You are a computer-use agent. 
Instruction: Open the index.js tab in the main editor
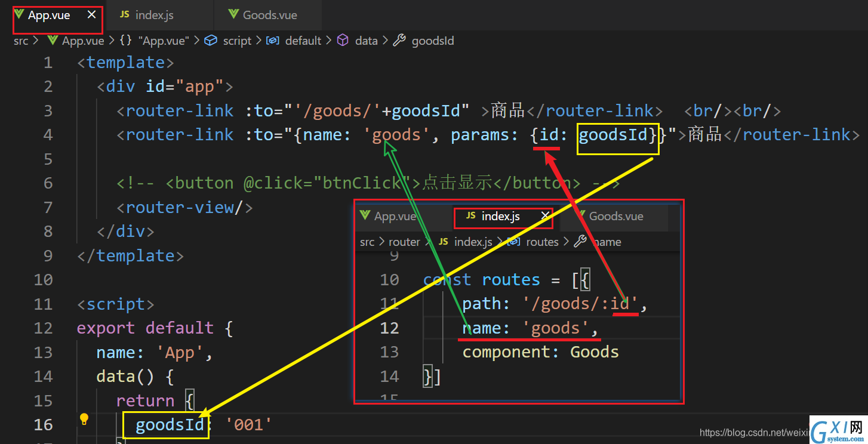pyautogui.click(x=155, y=16)
